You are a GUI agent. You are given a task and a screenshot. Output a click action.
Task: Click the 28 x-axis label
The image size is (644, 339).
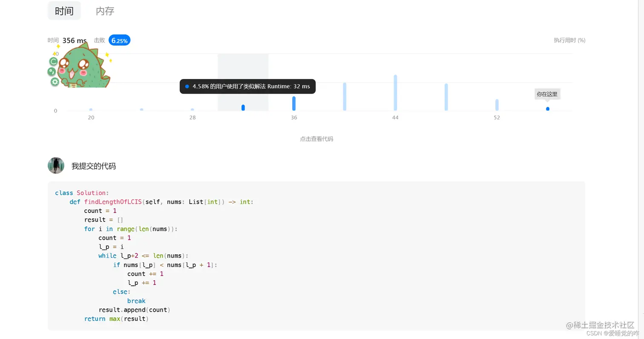pyautogui.click(x=193, y=118)
